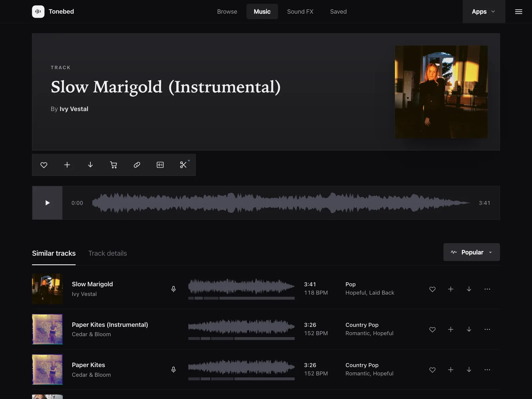Open the Sound FX section

(x=300, y=12)
